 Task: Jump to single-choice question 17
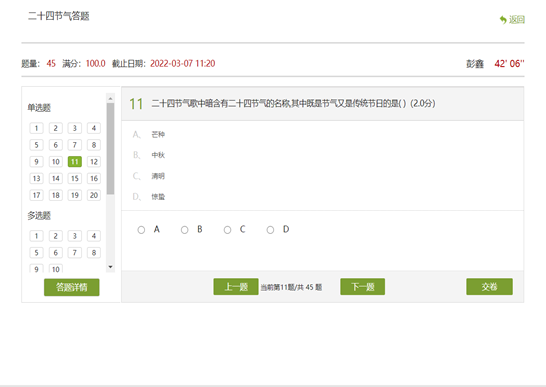(x=36, y=195)
